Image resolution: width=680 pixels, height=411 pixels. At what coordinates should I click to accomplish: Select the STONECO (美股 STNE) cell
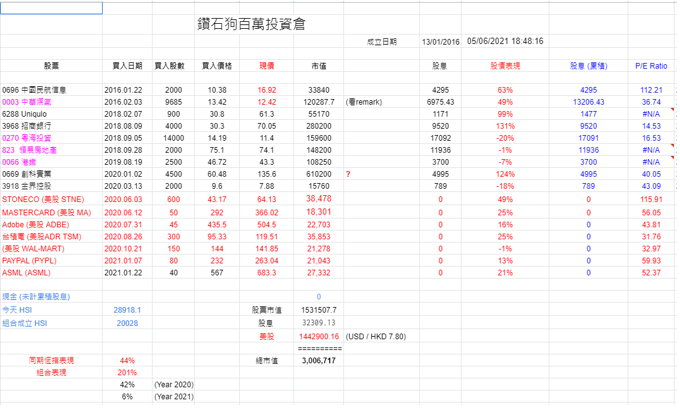click(43, 199)
